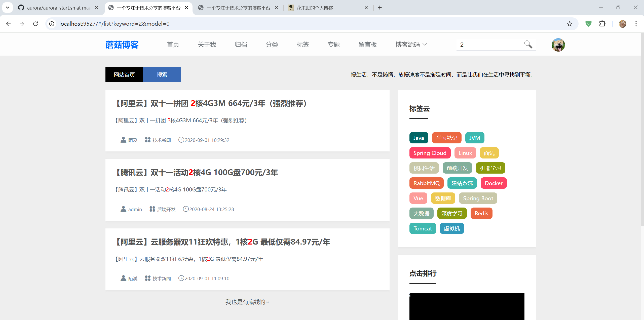View site information icon in address bar

(x=52, y=24)
